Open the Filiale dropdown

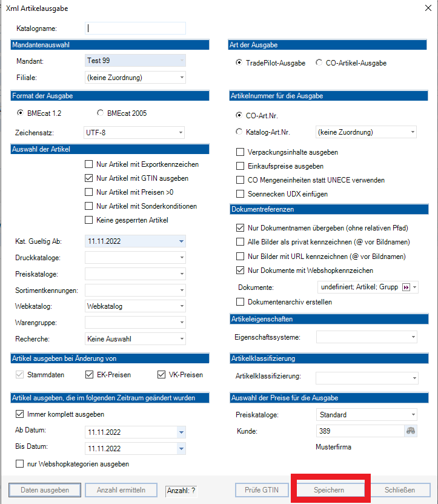(x=181, y=78)
